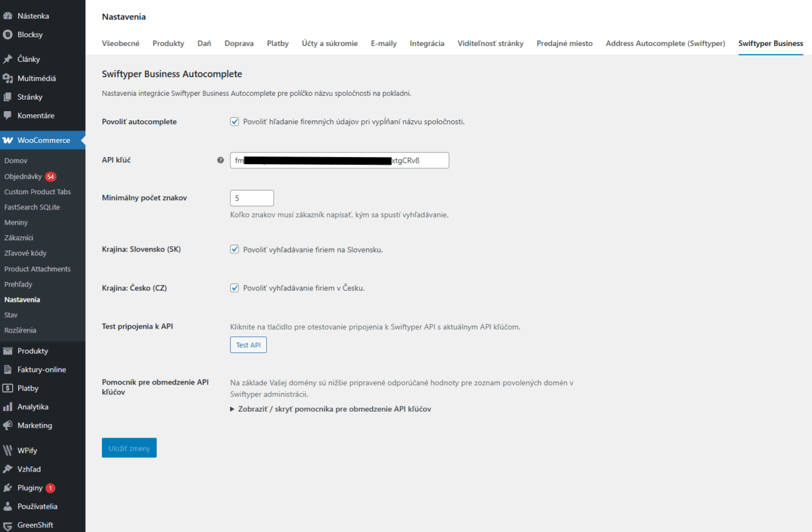812x532 pixels.
Task: Uncheck Česko (CZ) company search
Action: [234, 288]
